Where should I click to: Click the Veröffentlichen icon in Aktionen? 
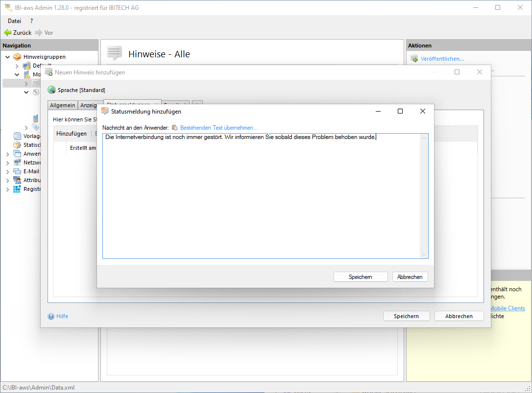(414, 59)
